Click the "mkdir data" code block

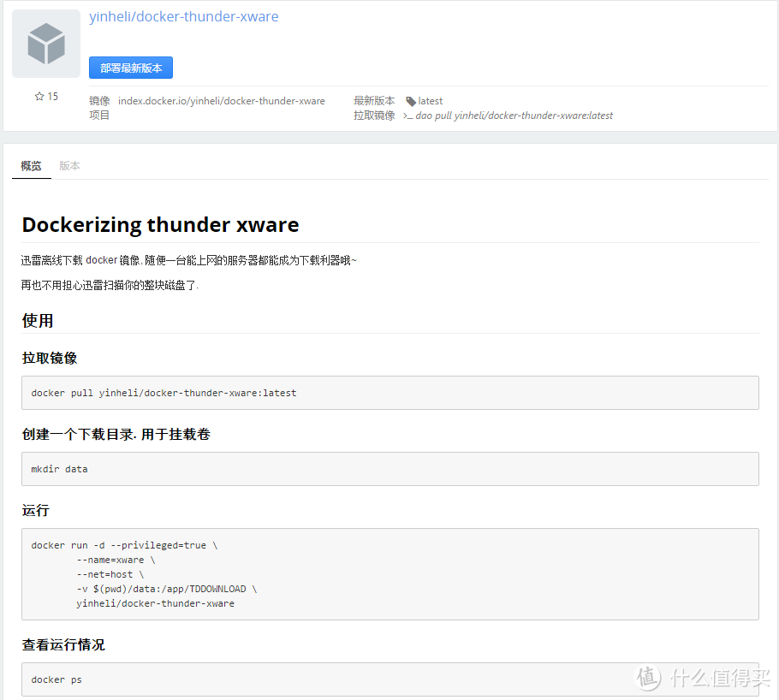(x=389, y=468)
